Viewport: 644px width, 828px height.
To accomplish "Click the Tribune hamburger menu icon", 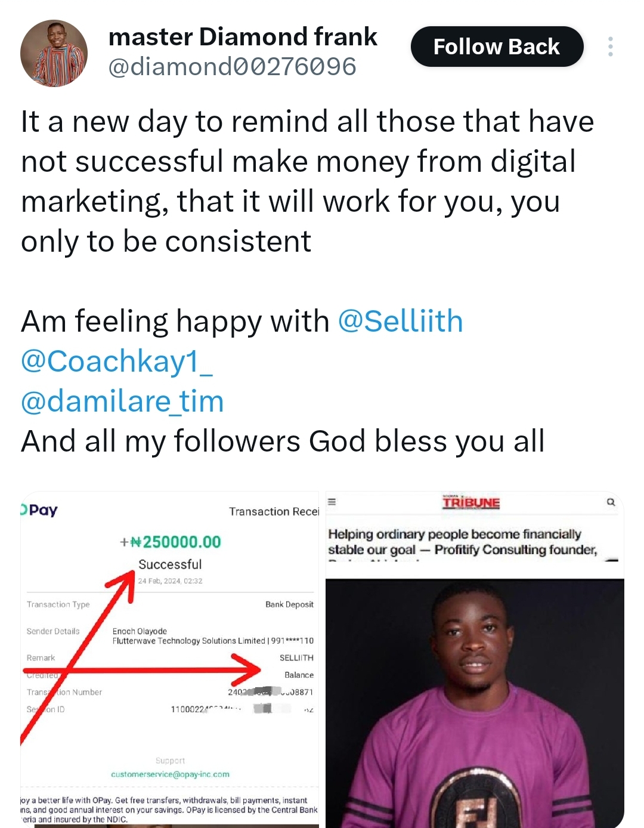I will [332, 502].
